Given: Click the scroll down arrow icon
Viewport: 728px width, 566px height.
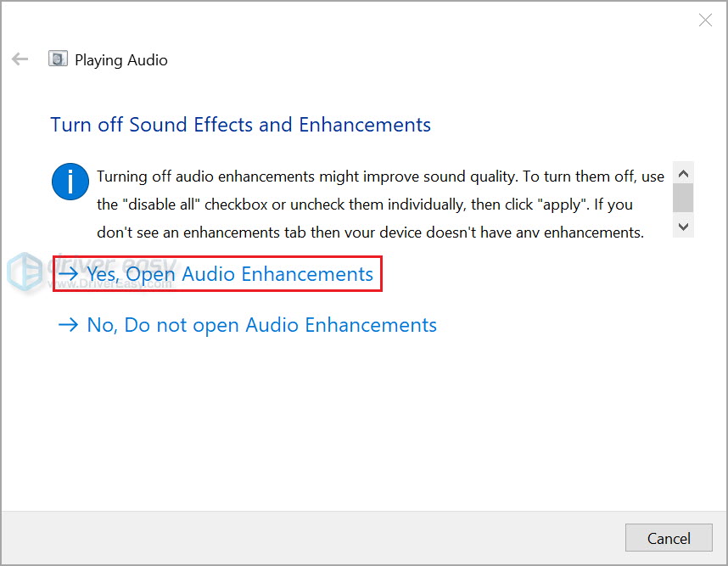Looking at the screenshot, I should (x=683, y=226).
